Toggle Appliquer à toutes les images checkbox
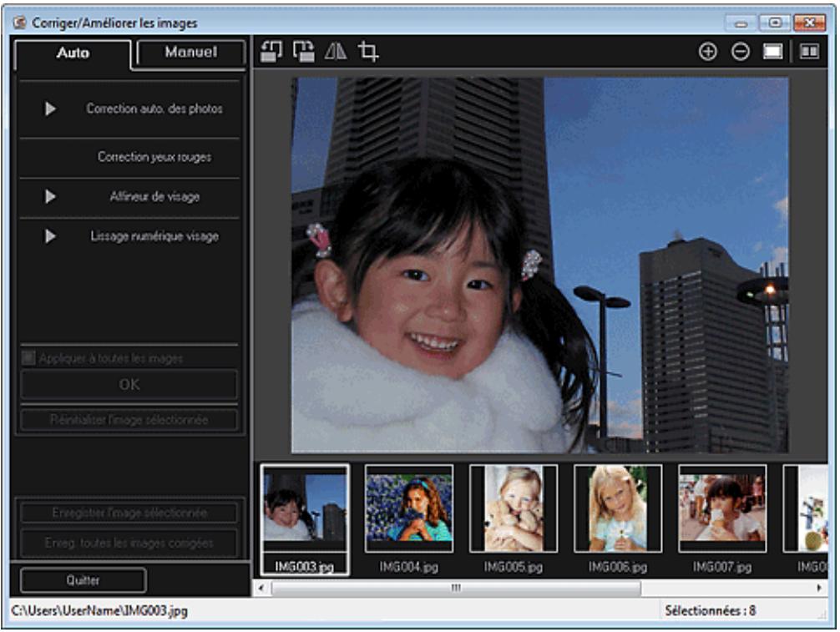The image size is (840, 632). click(28, 358)
